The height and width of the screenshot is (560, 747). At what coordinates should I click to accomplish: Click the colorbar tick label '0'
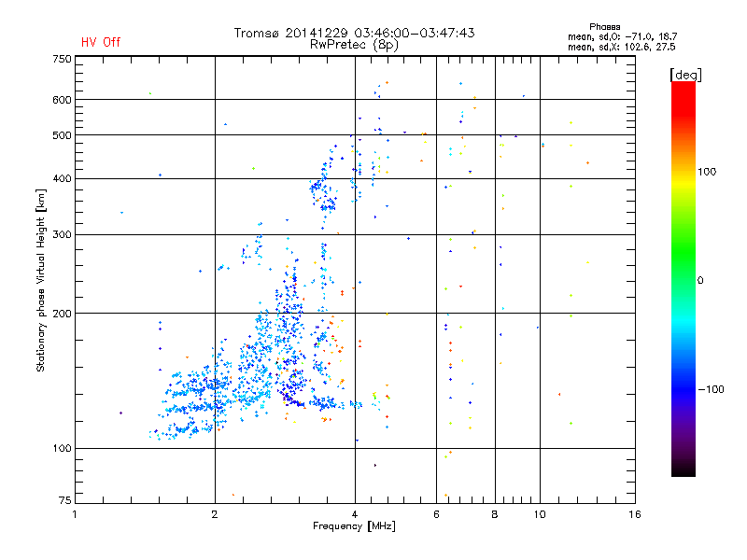click(700, 281)
